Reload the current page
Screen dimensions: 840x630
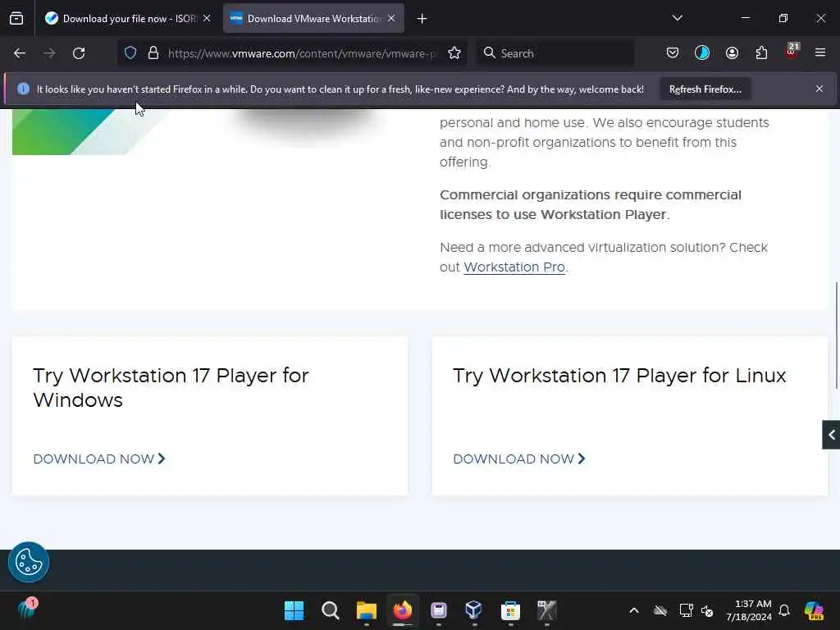pyautogui.click(x=79, y=53)
